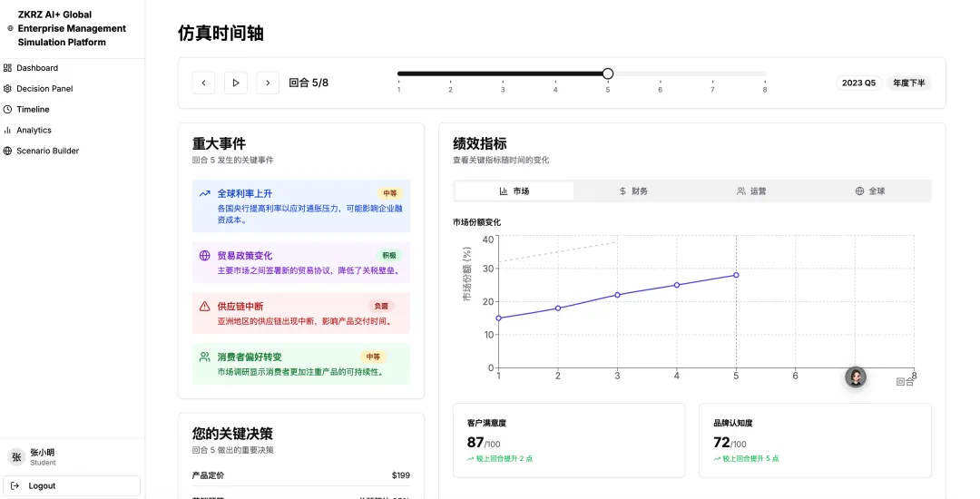Click the Timeline clock icon

(7, 109)
